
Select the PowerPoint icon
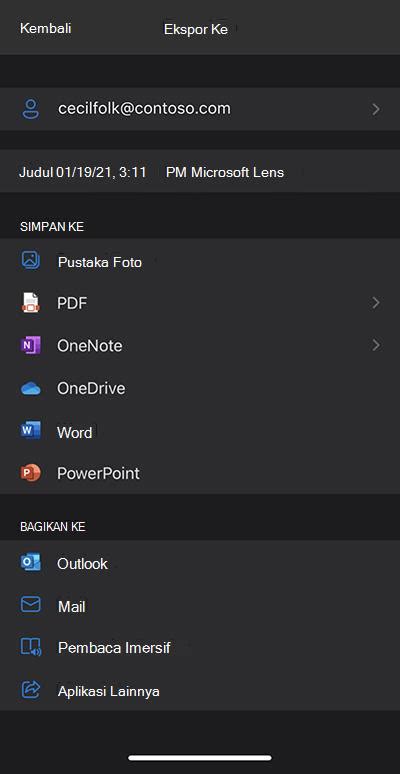[x=31, y=473]
